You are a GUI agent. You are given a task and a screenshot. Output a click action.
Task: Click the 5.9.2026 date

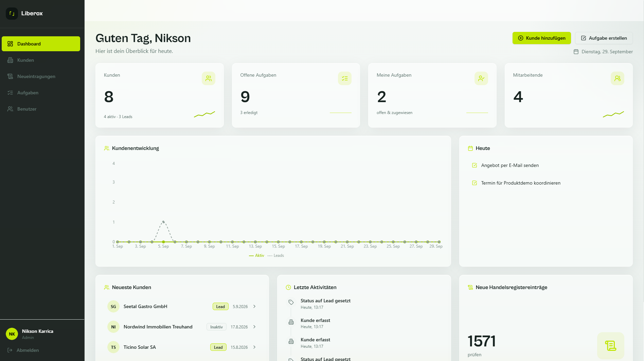coord(240,306)
